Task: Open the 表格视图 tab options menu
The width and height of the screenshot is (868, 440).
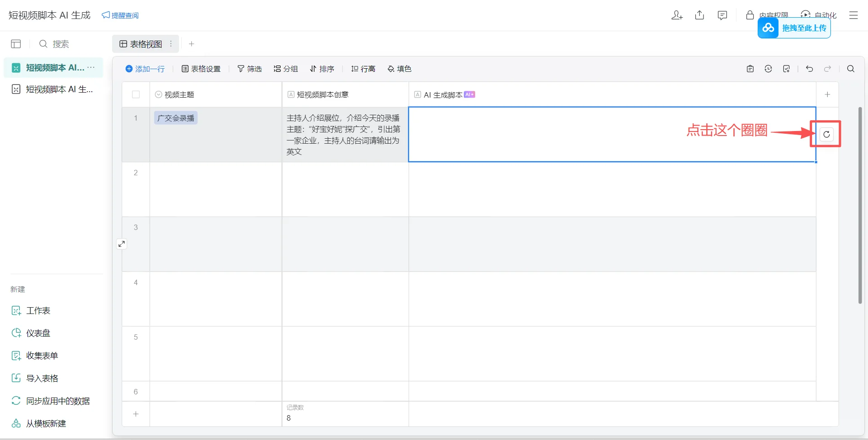Action: pos(171,44)
